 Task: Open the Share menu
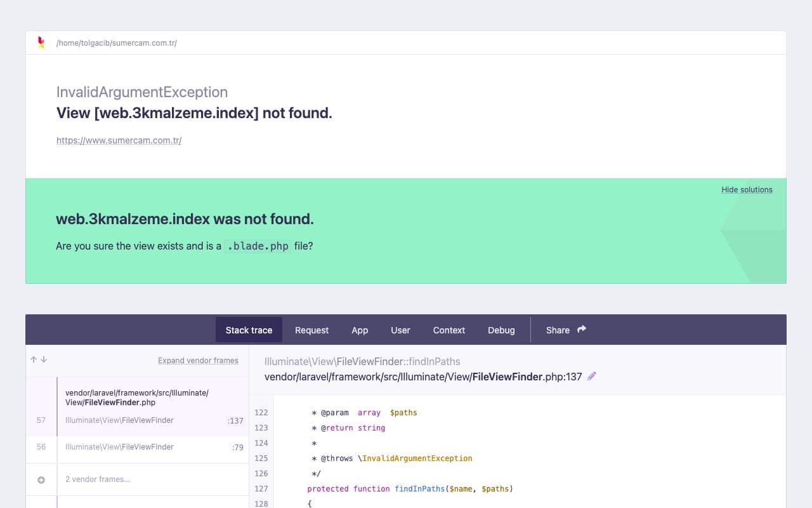[x=566, y=330]
